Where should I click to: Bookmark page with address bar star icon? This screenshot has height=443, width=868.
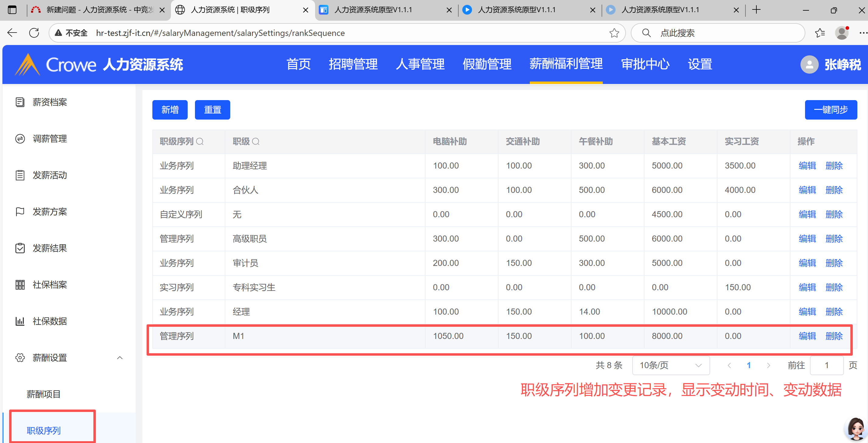click(614, 33)
